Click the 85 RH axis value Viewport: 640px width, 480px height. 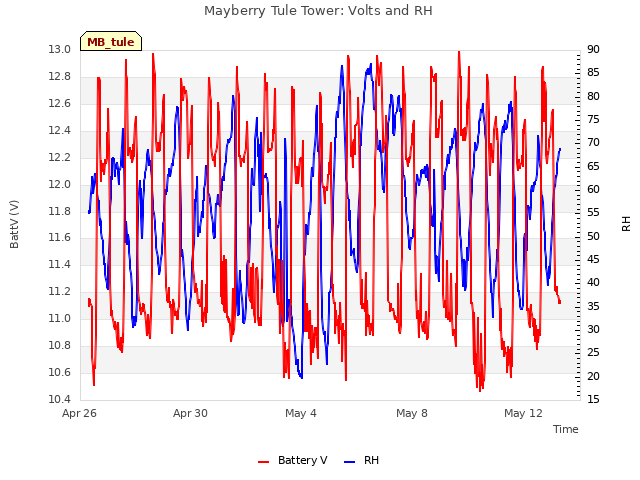click(x=593, y=72)
